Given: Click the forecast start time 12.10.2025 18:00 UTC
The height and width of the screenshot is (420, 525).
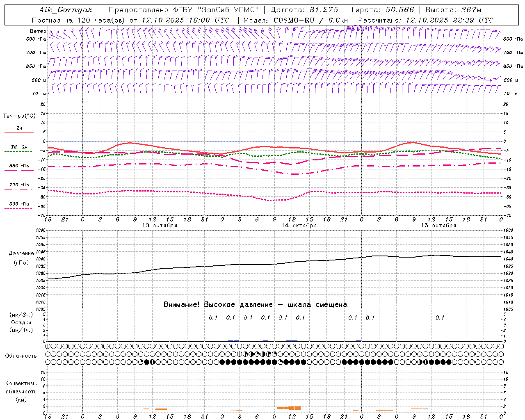Looking at the screenshot, I should (x=185, y=20).
